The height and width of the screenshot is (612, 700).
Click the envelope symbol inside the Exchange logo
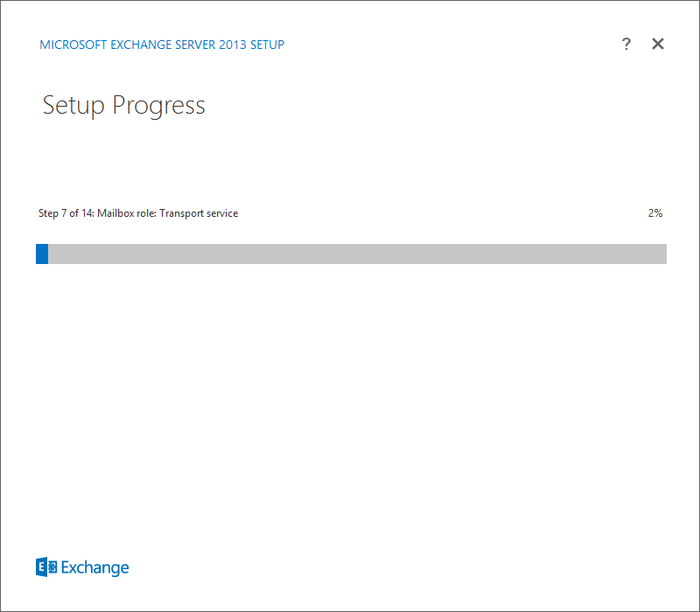click(x=52, y=567)
